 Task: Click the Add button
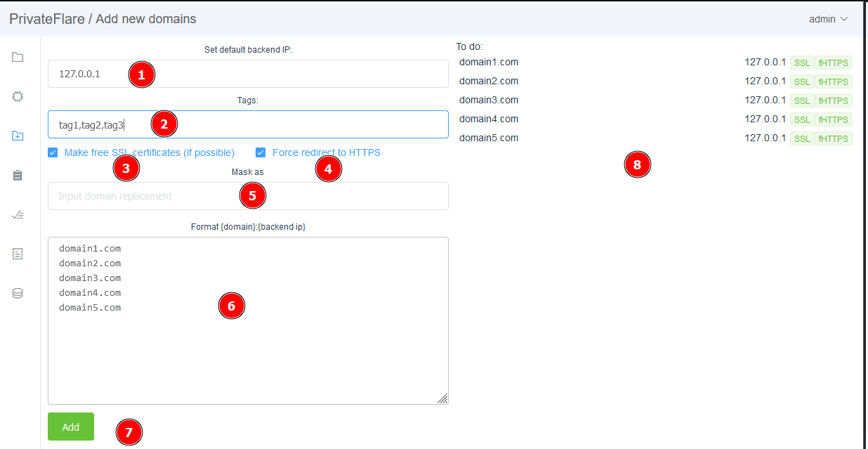tap(71, 427)
